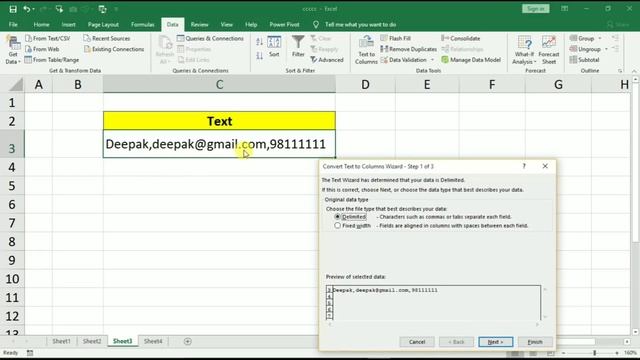Create a Forecast Sheet
This screenshot has height=360, width=640.
[549, 50]
